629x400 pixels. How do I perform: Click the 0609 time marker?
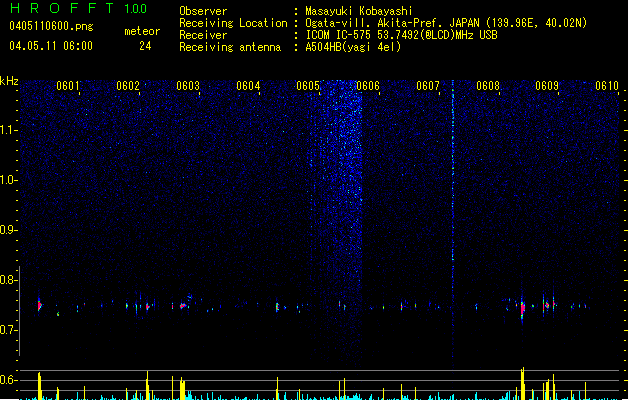tap(547, 86)
